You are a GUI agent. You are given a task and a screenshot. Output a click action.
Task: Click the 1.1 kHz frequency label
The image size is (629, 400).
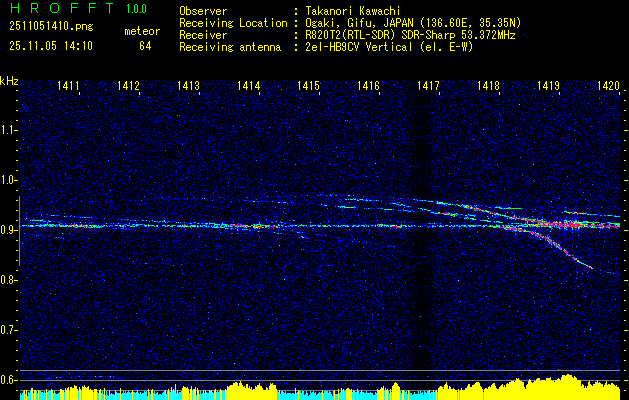tap(7, 130)
